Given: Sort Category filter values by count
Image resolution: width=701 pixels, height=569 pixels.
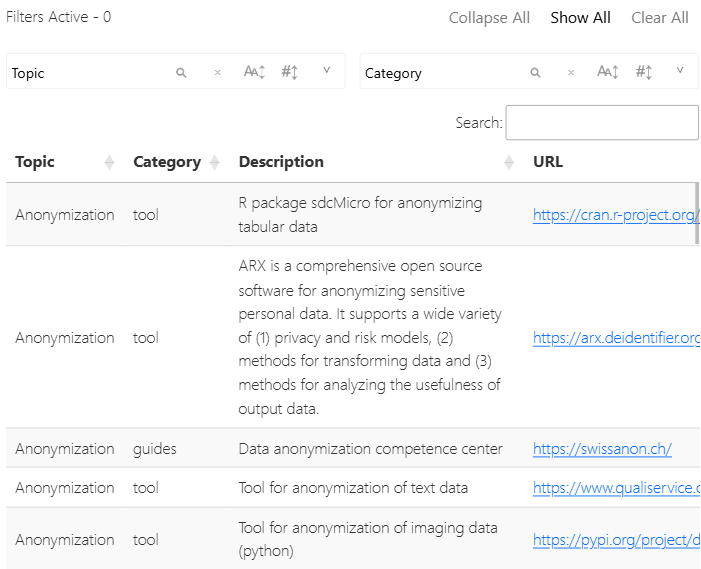Looking at the screenshot, I should point(644,72).
